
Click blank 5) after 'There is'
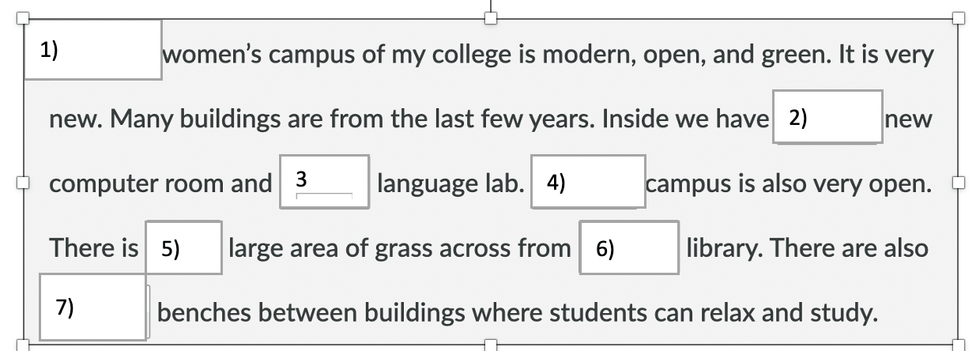click(183, 247)
